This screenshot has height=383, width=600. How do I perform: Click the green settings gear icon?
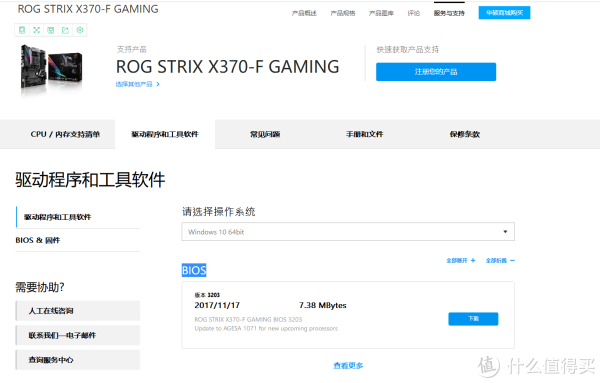(x=80, y=30)
